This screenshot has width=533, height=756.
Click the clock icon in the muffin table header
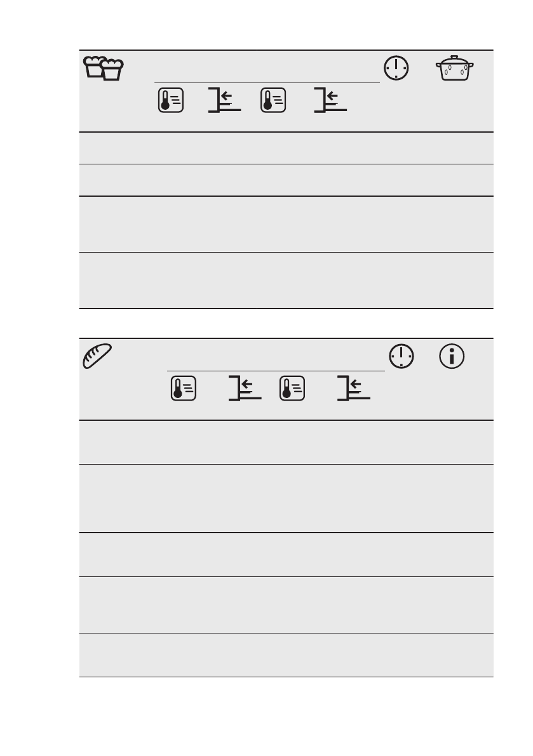click(396, 68)
